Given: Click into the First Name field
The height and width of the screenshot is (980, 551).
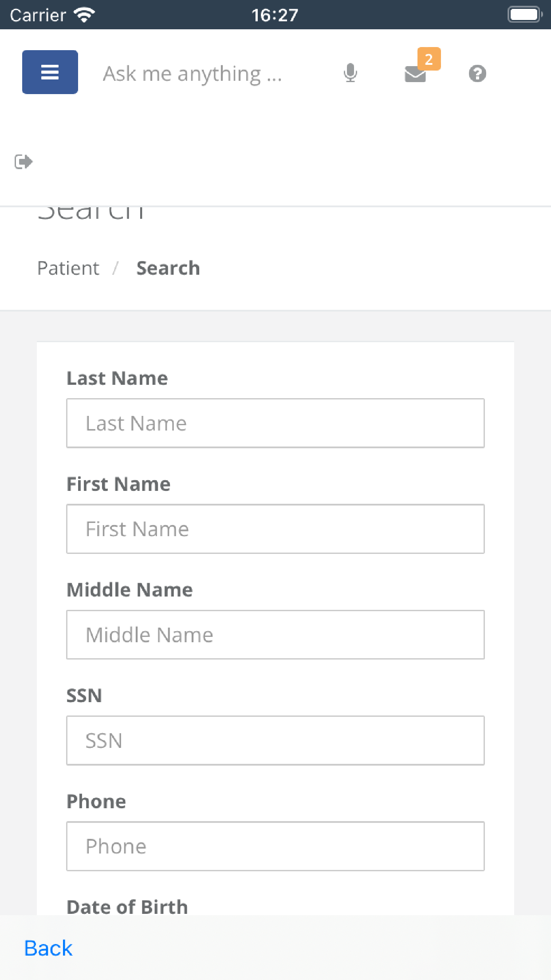Looking at the screenshot, I should pos(275,529).
